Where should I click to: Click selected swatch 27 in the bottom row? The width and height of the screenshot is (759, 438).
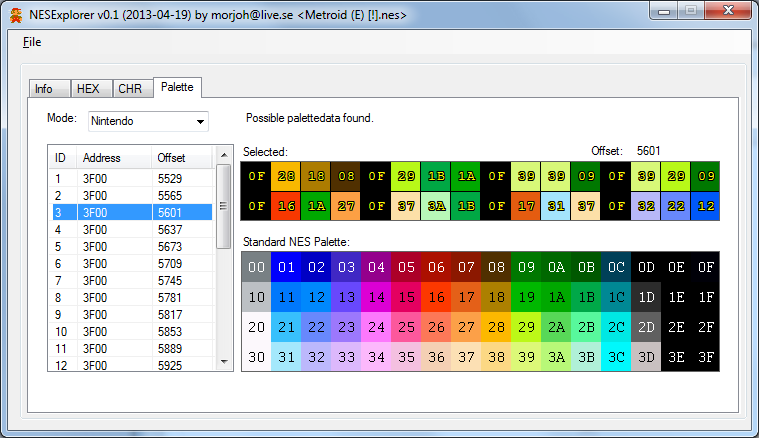(x=346, y=206)
